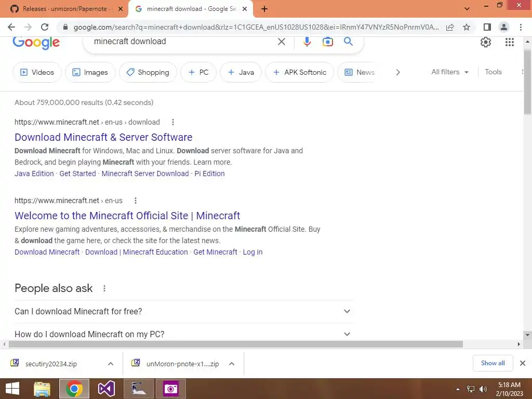The height and width of the screenshot is (399, 532).
Task: Open the All filters dropdown
Action: (x=449, y=72)
